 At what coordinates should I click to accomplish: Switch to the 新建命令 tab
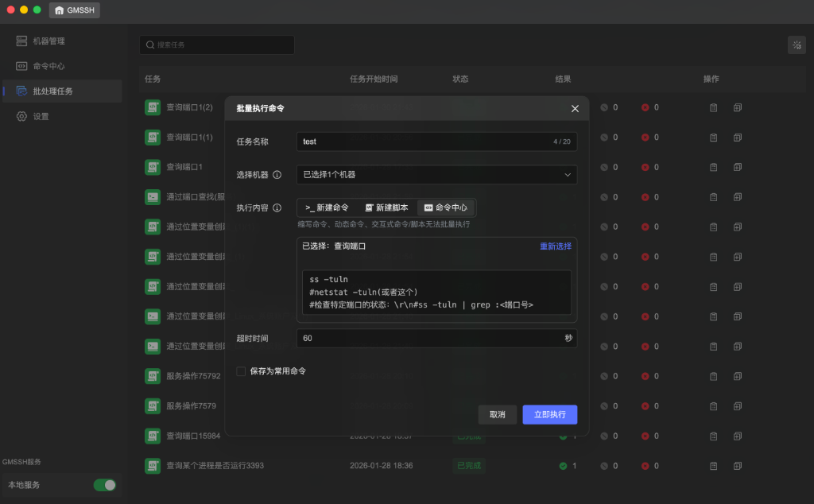327,207
